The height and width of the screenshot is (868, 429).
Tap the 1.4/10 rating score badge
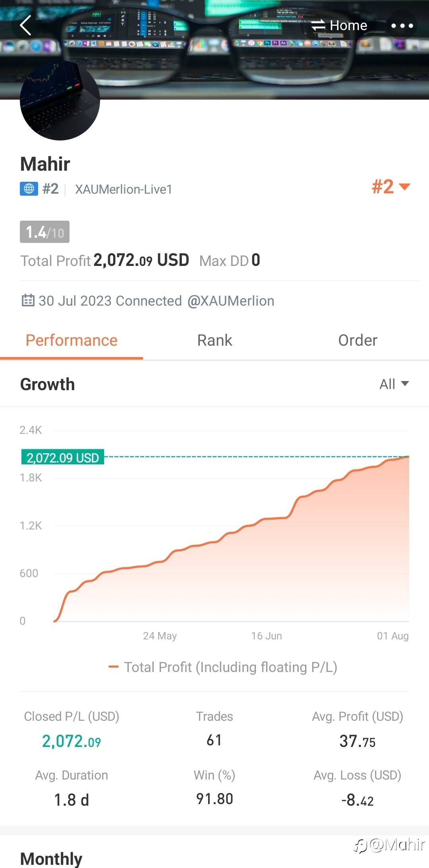[x=44, y=232]
